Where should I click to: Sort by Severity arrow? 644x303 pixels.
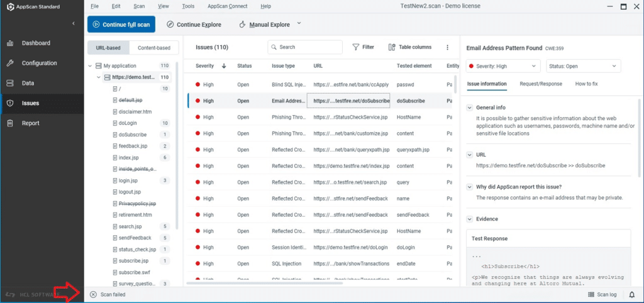pyautogui.click(x=224, y=65)
